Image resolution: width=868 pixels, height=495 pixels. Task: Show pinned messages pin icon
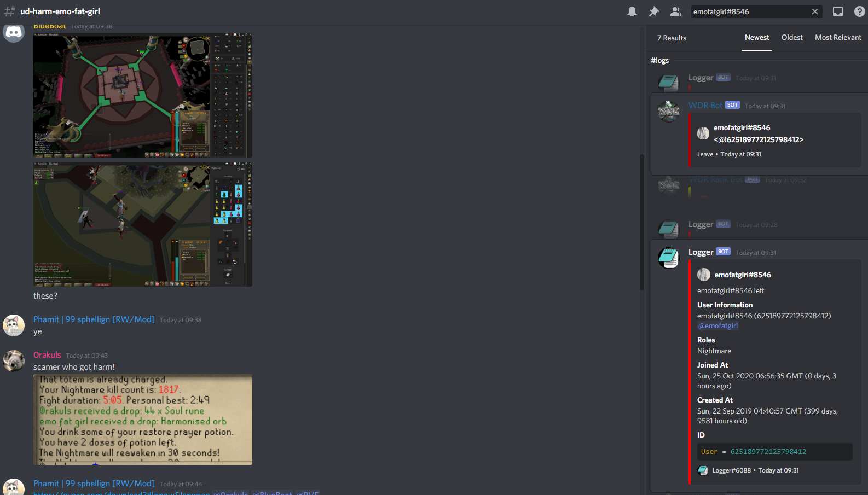point(654,11)
